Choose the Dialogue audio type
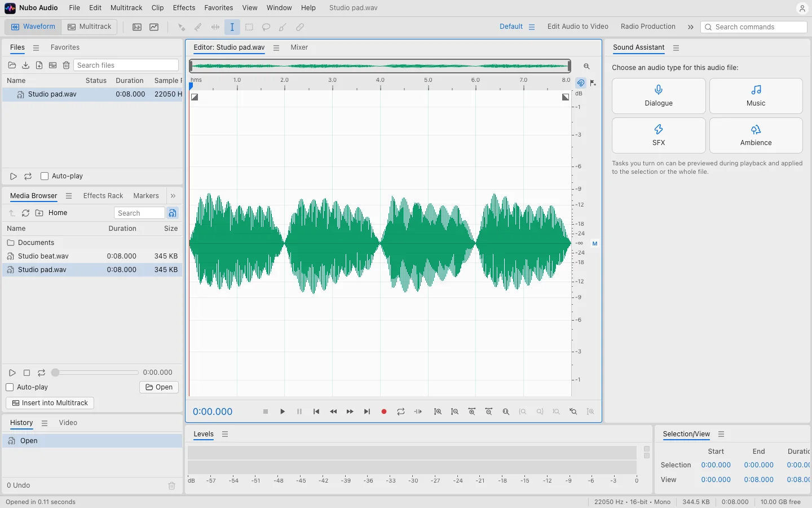Image resolution: width=812 pixels, height=508 pixels. (659, 96)
